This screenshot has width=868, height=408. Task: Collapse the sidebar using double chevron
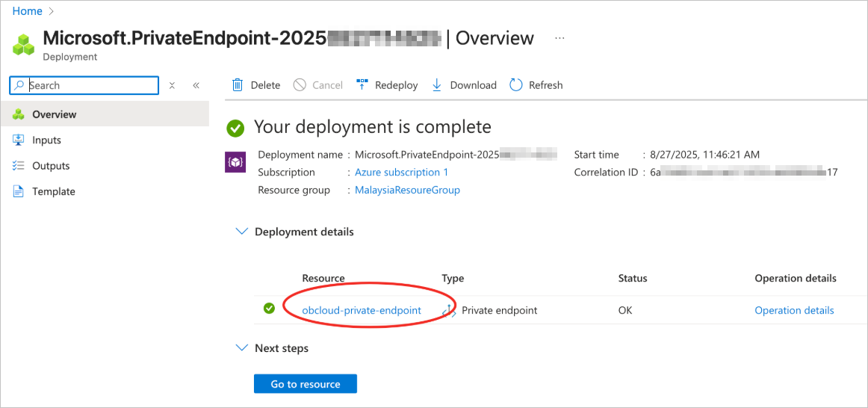point(196,85)
